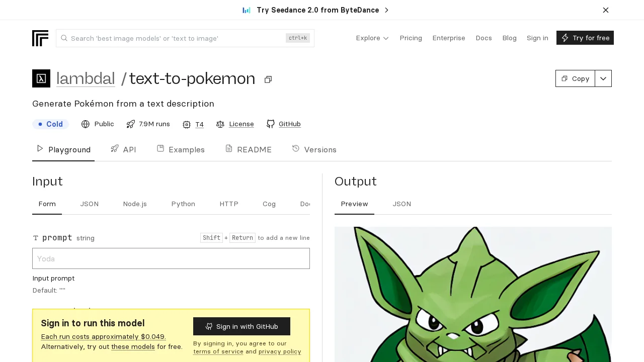Screen dimensions: 644x362
Task: Dismiss the Seedance 2.0 banner
Action: pos(606,10)
